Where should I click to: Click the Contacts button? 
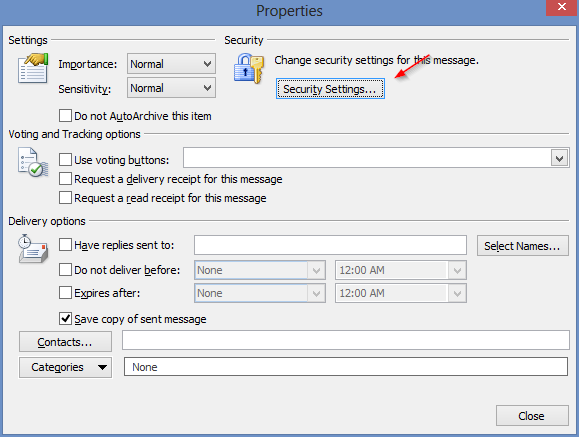point(65,342)
